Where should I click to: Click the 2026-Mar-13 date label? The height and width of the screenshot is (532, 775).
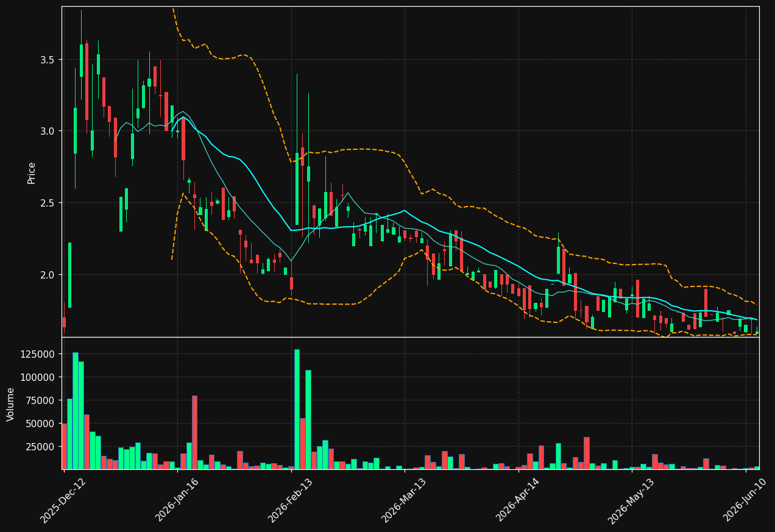[x=403, y=500]
